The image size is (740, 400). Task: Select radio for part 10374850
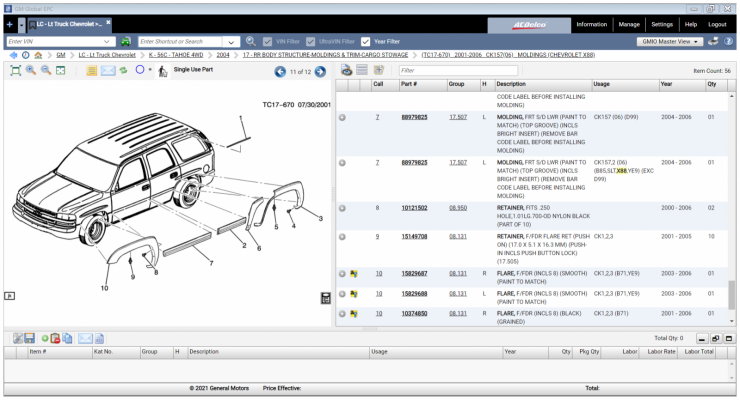click(342, 314)
